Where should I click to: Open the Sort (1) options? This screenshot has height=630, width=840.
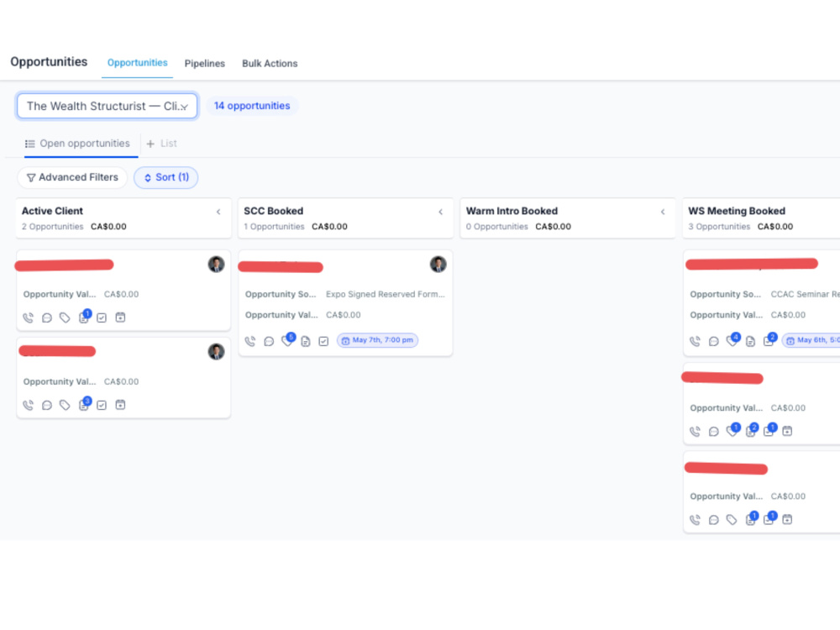[166, 177]
